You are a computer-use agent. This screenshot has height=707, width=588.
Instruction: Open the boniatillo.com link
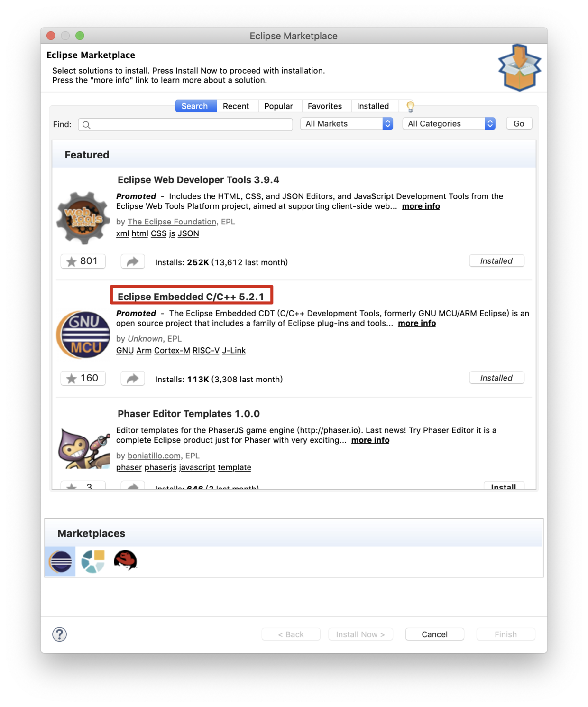click(x=154, y=456)
